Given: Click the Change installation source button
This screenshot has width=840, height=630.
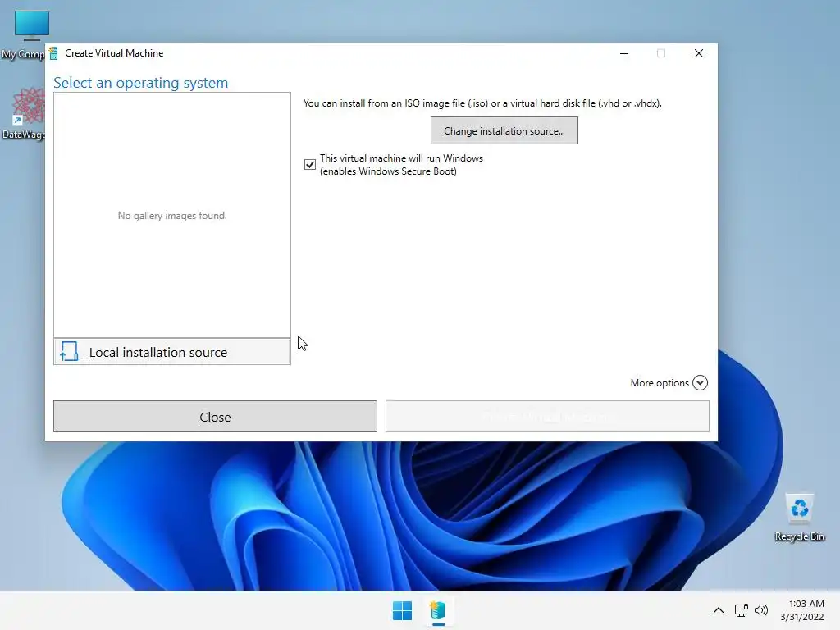Looking at the screenshot, I should [x=504, y=130].
